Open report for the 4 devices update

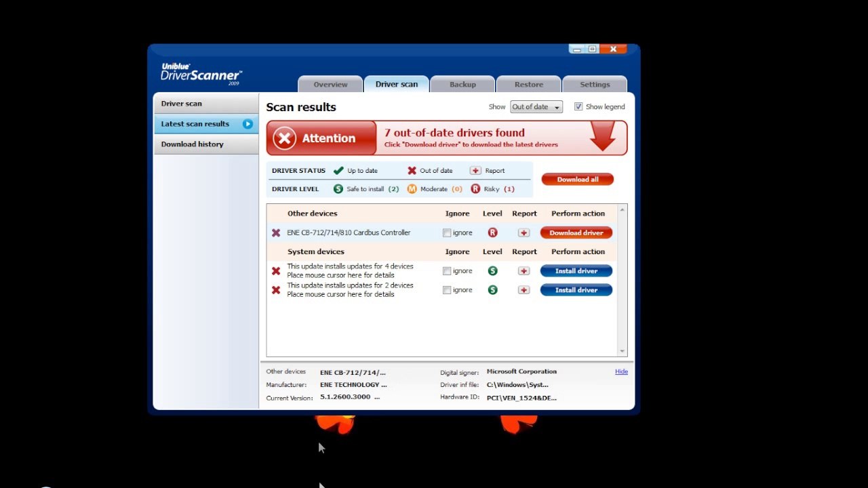(524, 271)
